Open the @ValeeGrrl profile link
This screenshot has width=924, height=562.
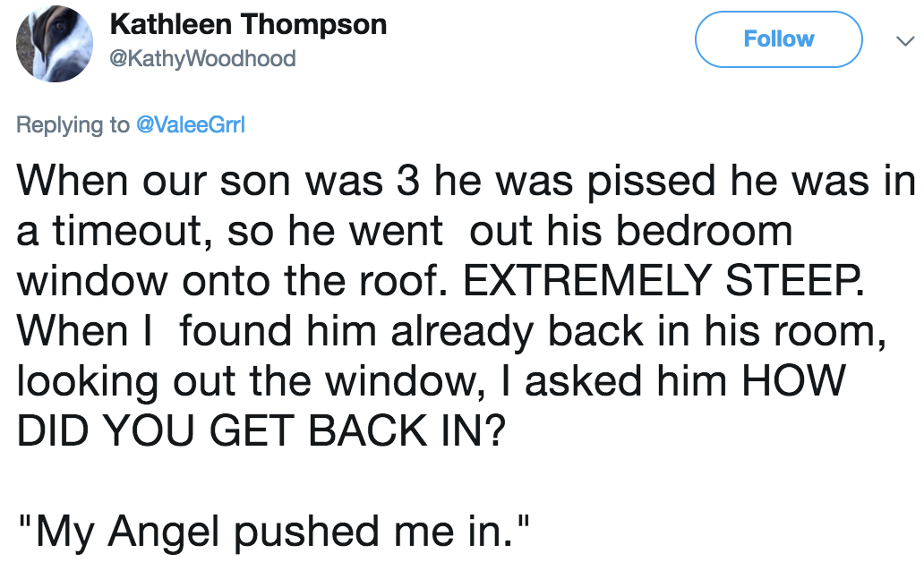(x=191, y=125)
